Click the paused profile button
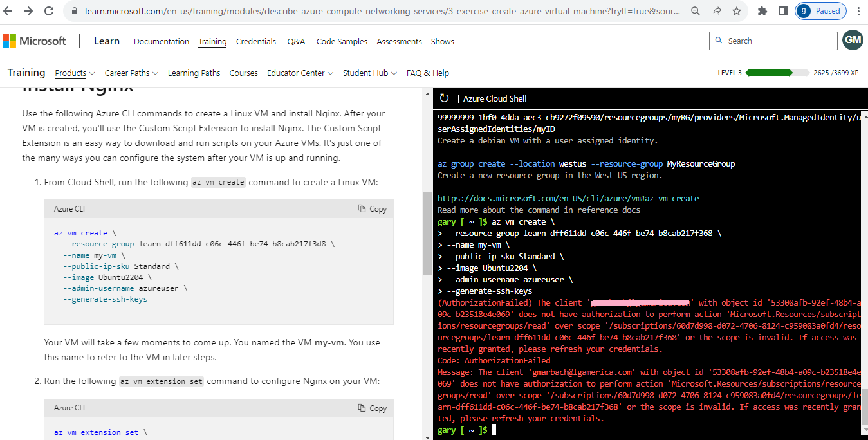Viewport: 868px width, 440px height. coord(821,11)
